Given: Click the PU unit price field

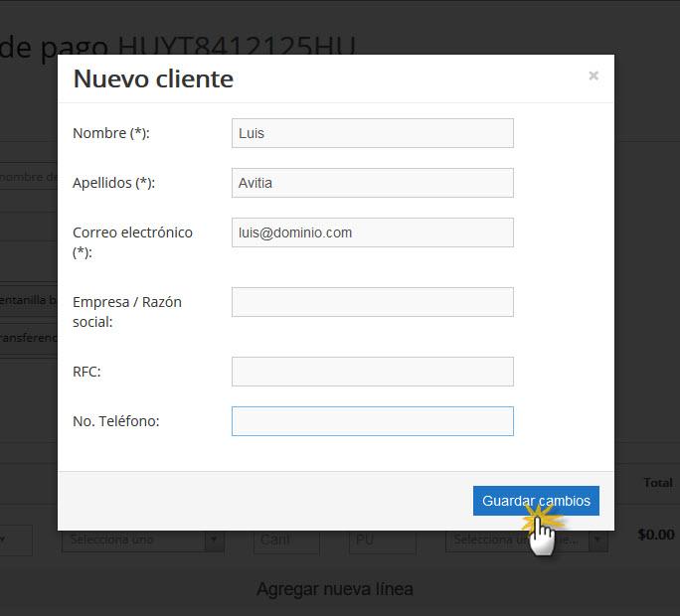Looking at the screenshot, I should click(x=382, y=540).
